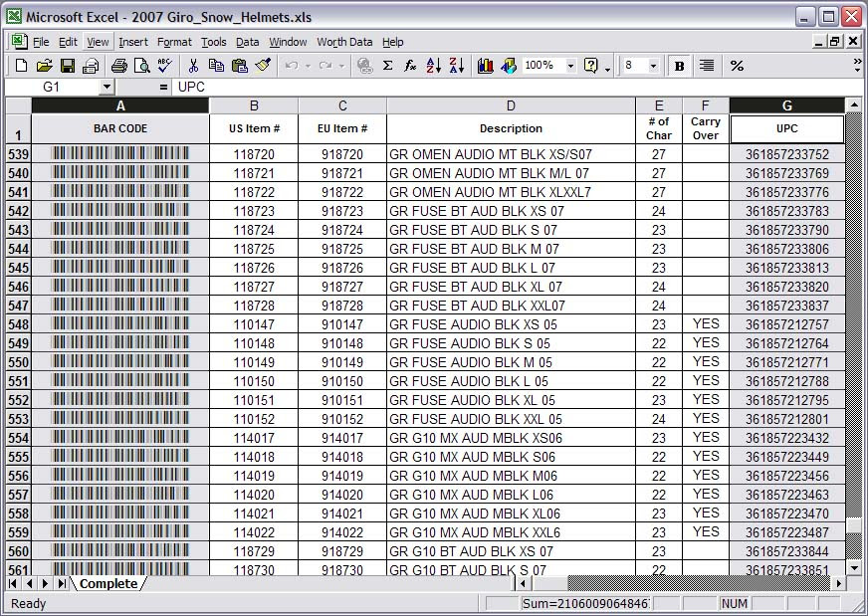The width and height of the screenshot is (868, 616).
Task: Go to previous sheet tab arrow
Action: [29, 583]
